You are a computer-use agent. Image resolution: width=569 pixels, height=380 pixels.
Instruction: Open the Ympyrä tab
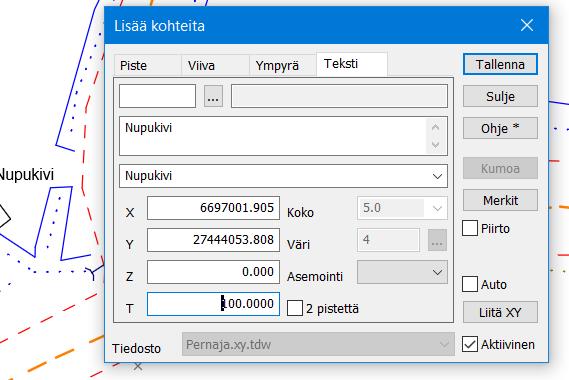pos(283,66)
